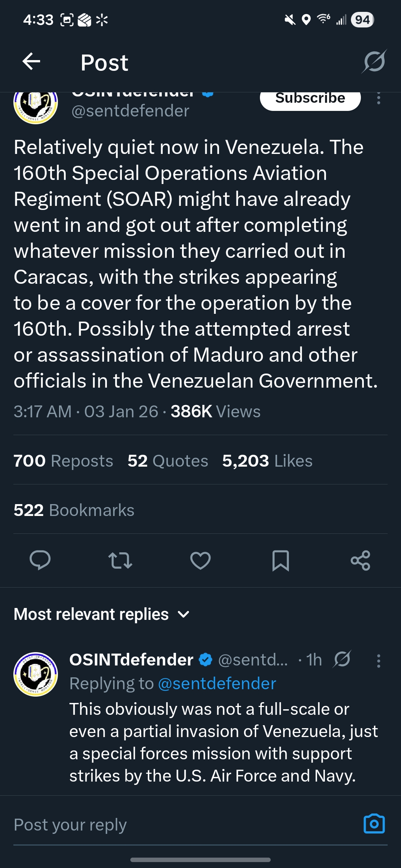Go back using the arrow icon
The image size is (401, 868).
point(32,62)
